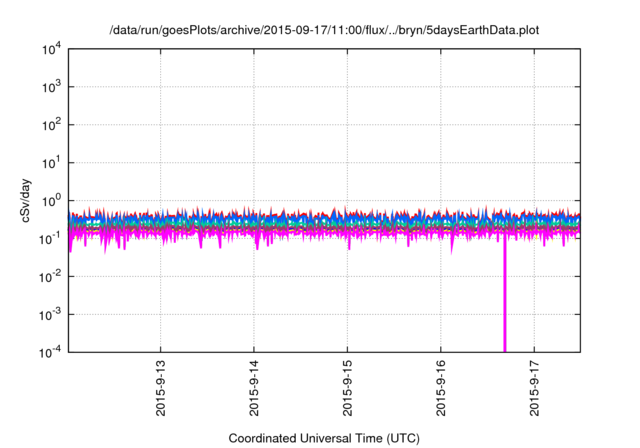Screen dimensions: 640x448
Task: Click the cSv/day y-axis label
Action: (x=26, y=200)
